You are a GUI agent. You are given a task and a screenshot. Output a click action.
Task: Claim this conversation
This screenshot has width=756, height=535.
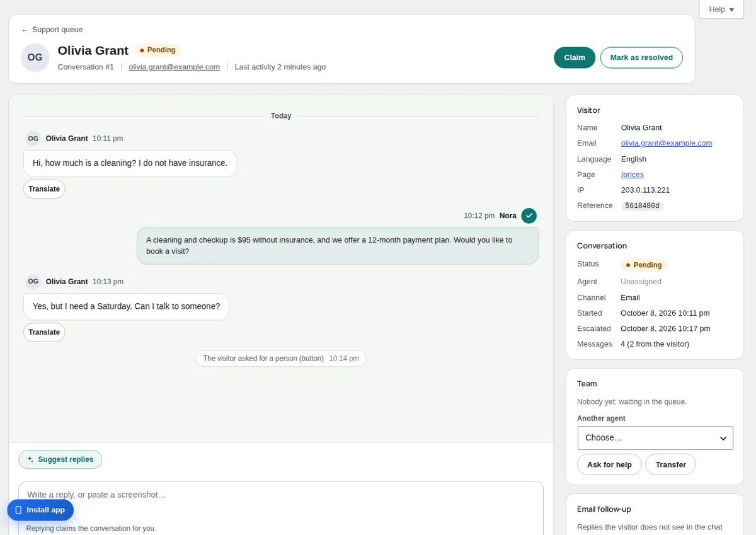click(575, 57)
